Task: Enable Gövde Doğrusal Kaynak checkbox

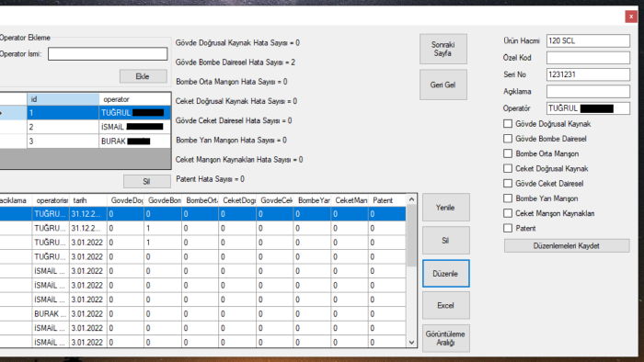Action: click(x=508, y=124)
